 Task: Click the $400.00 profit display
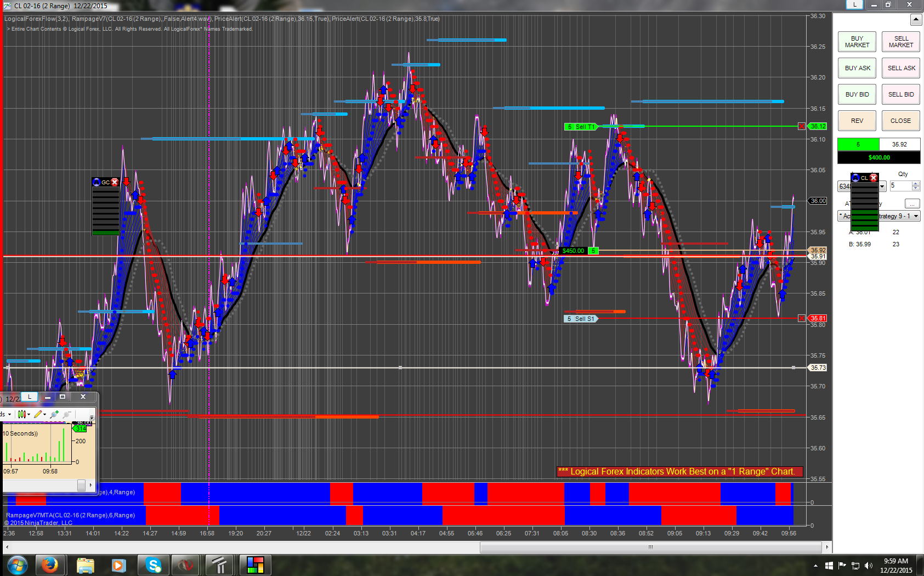click(879, 157)
